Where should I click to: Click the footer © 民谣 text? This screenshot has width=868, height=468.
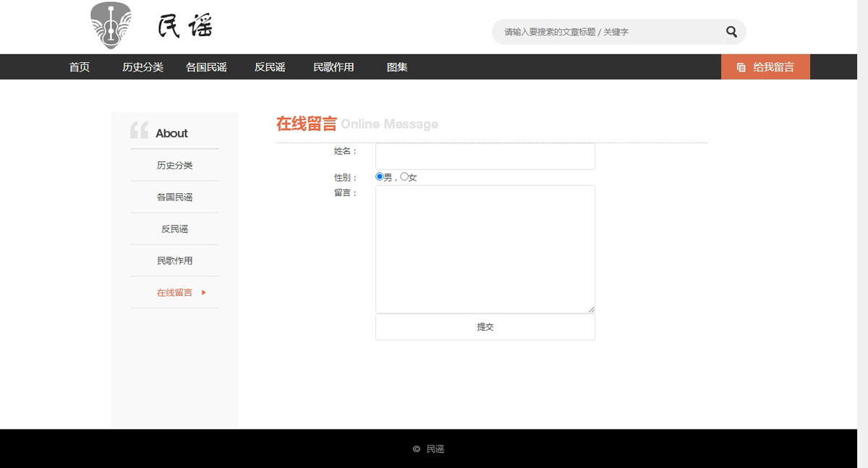[x=428, y=449]
